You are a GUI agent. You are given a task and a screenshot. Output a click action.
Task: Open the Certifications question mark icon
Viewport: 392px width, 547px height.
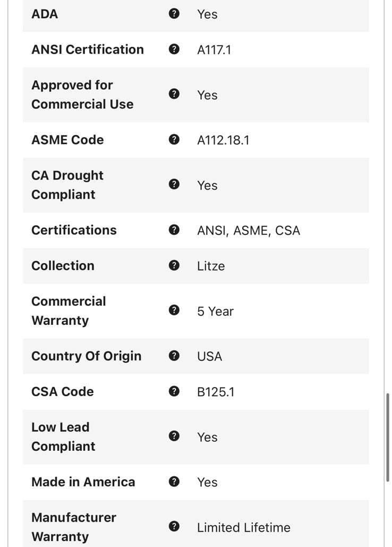(174, 230)
